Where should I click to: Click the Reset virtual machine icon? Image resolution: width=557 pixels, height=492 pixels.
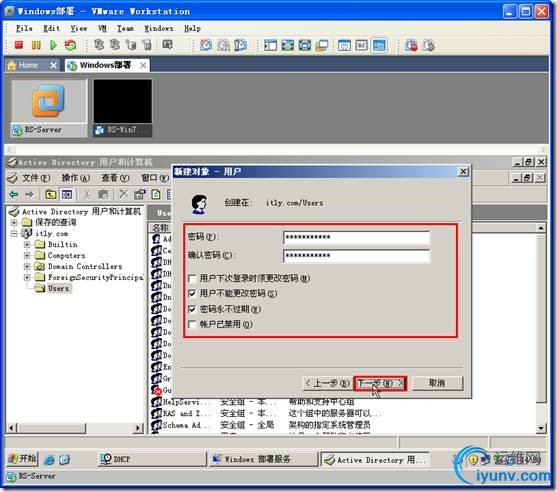coord(70,45)
